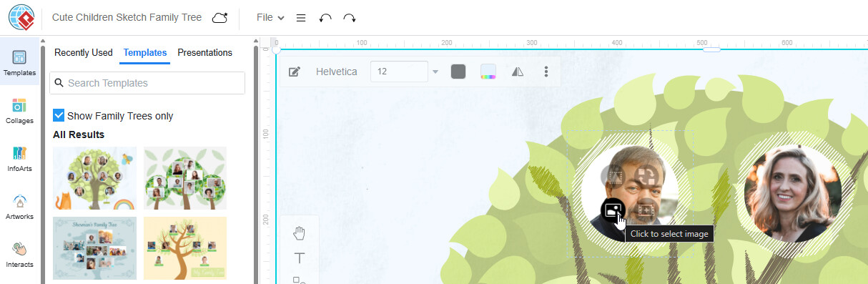Select the pan hand tool
The image size is (868, 284).
coord(300,233)
